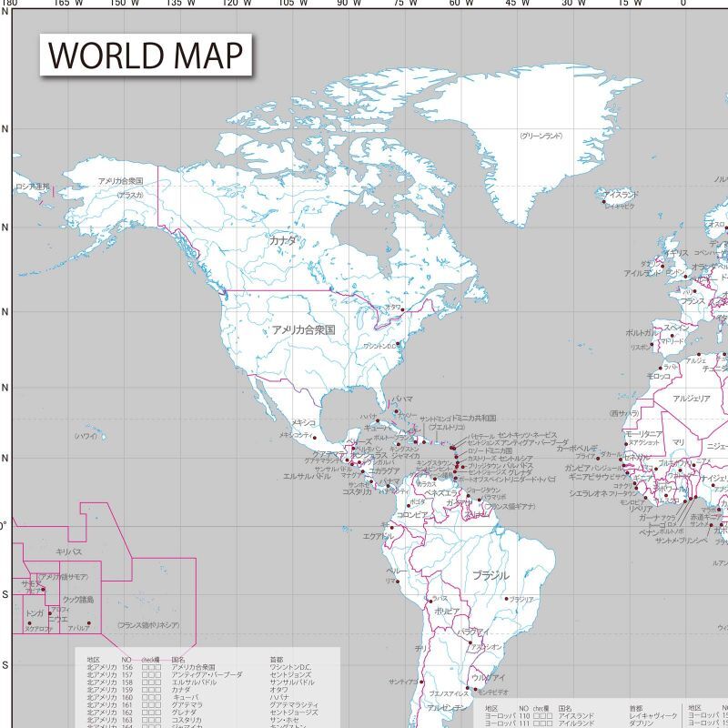
Task: Click the カナダ country label
Action: tap(282, 240)
